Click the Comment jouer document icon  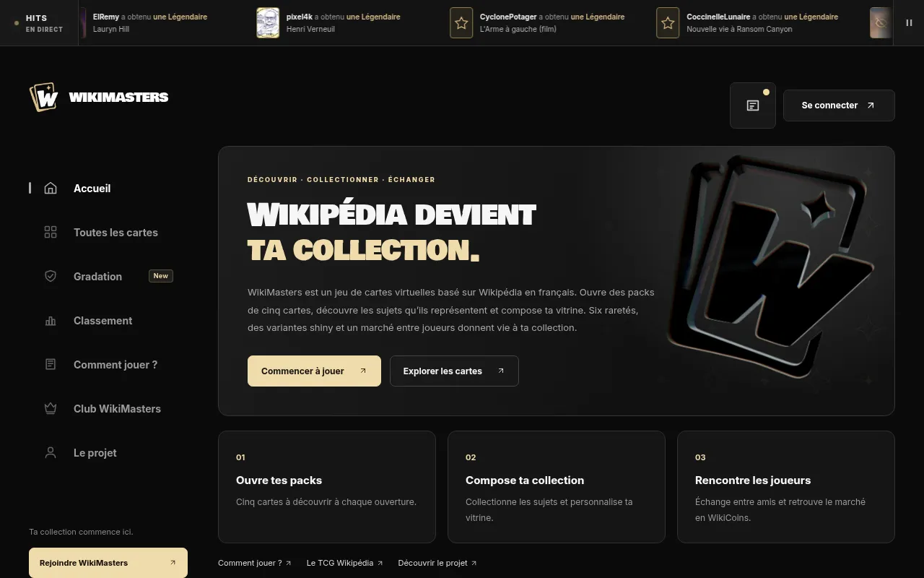point(51,365)
